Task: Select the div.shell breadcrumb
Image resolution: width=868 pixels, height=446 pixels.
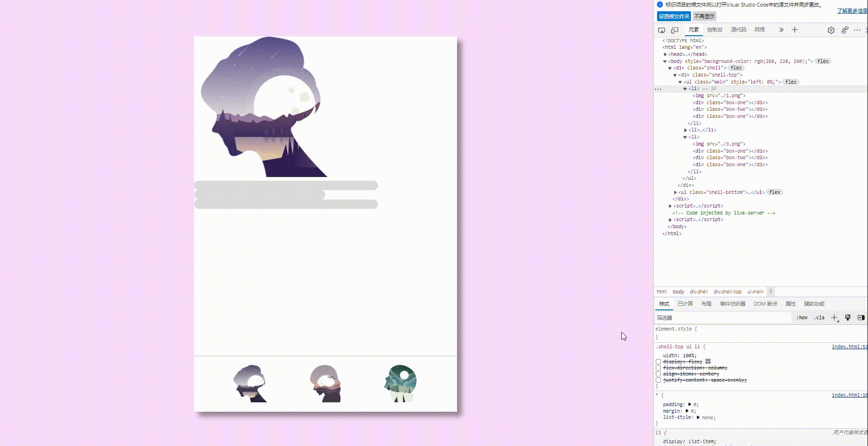Action: pyautogui.click(x=699, y=292)
